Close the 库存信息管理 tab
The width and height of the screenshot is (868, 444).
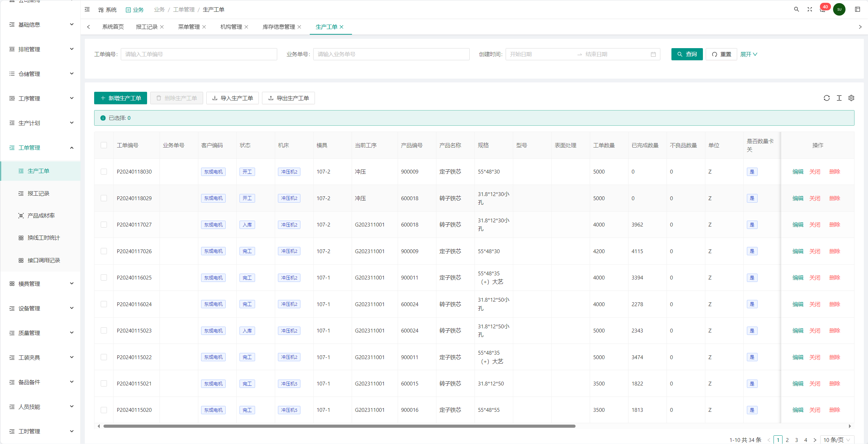tap(299, 27)
